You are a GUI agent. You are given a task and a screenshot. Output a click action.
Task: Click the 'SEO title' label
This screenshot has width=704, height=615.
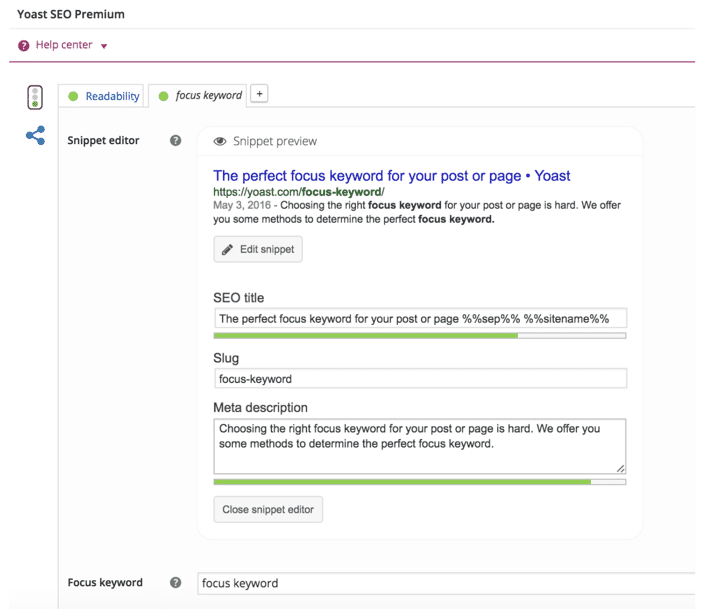[238, 298]
